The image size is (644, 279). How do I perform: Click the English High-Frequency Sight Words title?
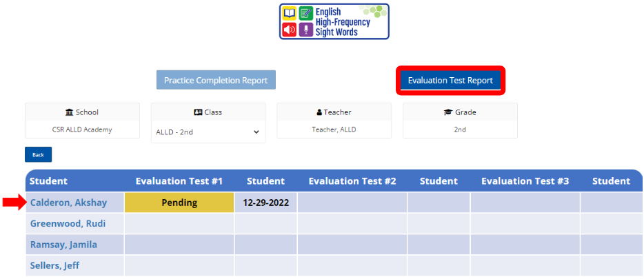coord(343,22)
